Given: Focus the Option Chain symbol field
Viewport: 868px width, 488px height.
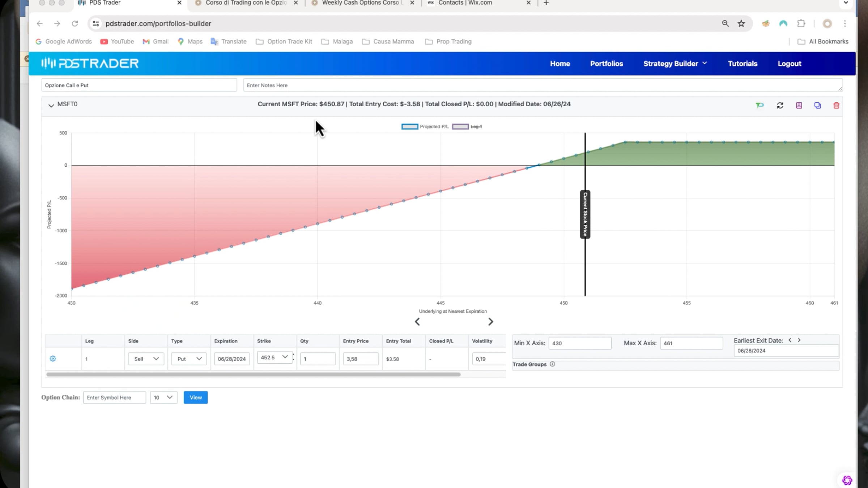Looking at the screenshot, I should pos(115,397).
